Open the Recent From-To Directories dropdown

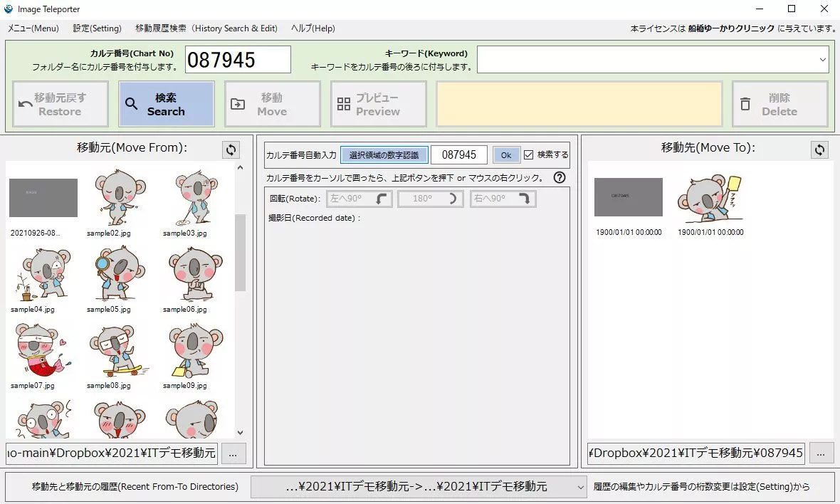click(581, 487)
